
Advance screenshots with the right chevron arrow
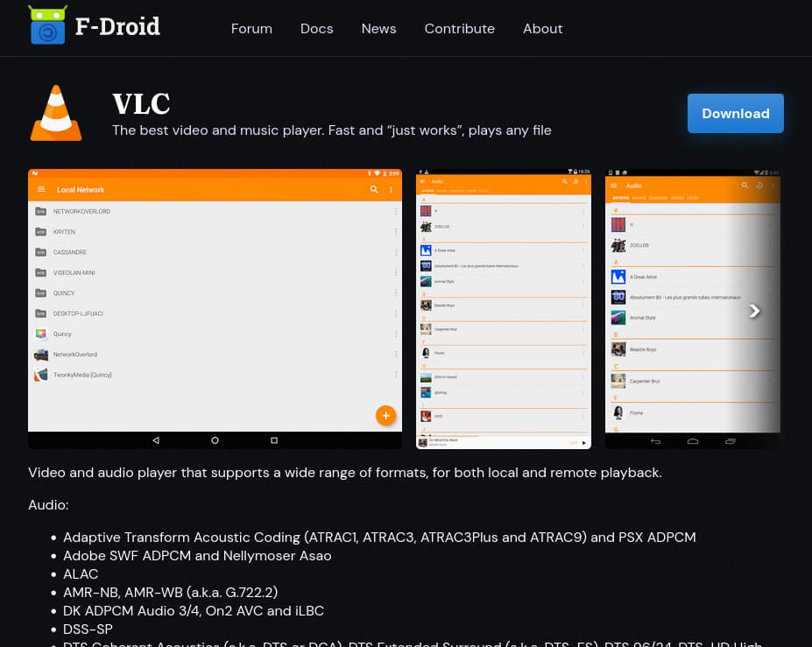tap(754, 311)
